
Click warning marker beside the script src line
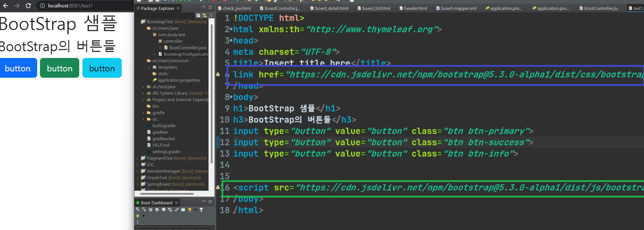[218, 188]
